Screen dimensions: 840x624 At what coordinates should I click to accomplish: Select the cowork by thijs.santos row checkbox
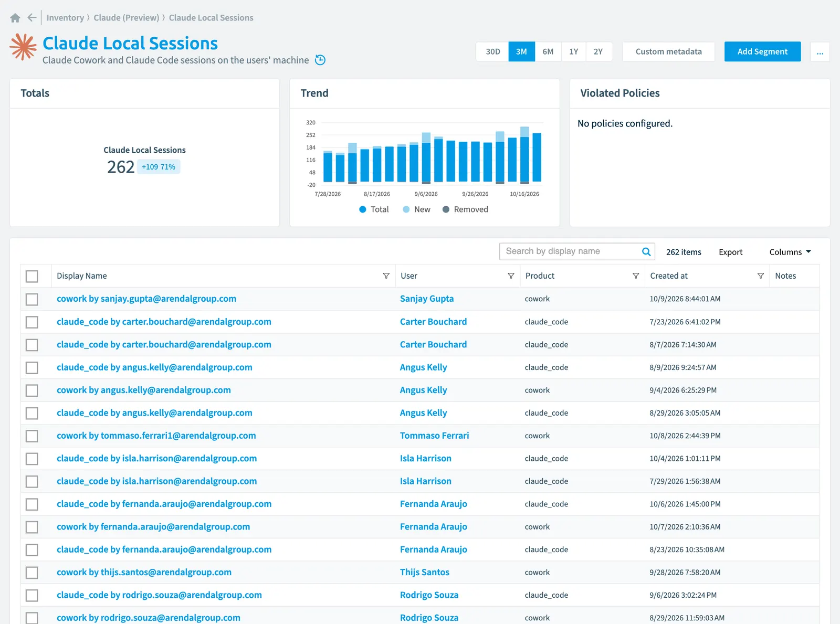32,573
